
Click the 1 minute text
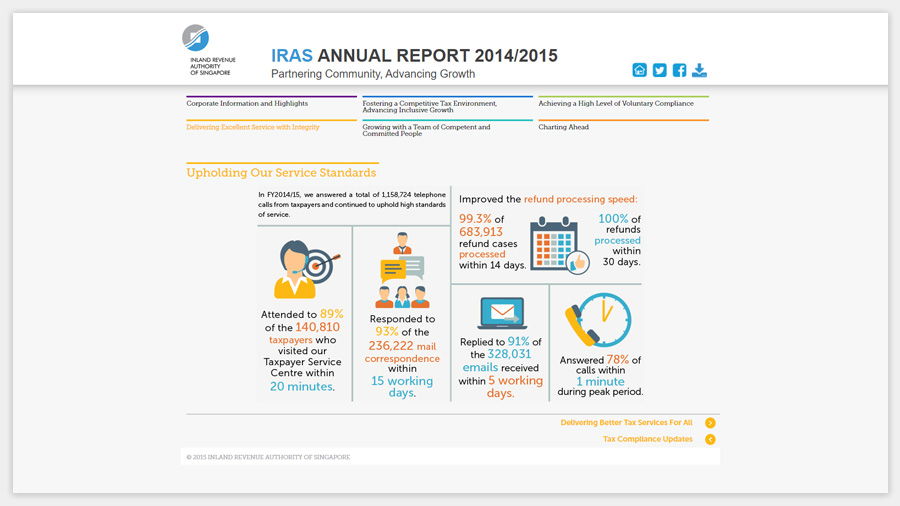coord(600,382)
